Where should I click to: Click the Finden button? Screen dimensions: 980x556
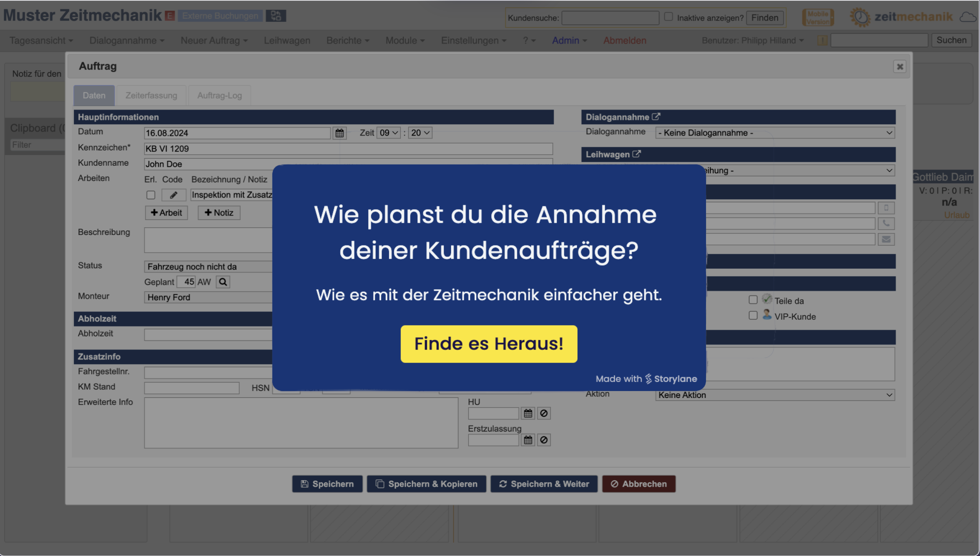coord(764,18)
